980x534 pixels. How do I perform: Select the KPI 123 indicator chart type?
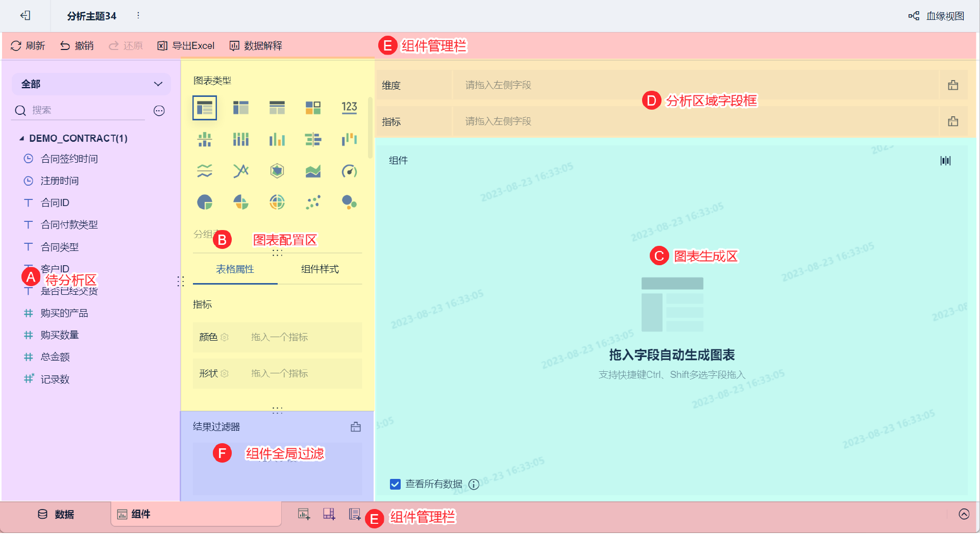click(349, 108)
